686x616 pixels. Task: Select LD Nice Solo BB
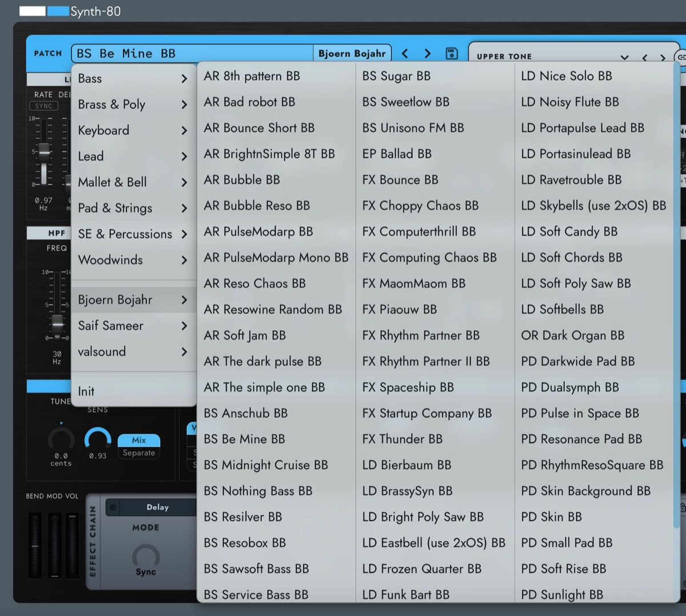click(593, 76)
